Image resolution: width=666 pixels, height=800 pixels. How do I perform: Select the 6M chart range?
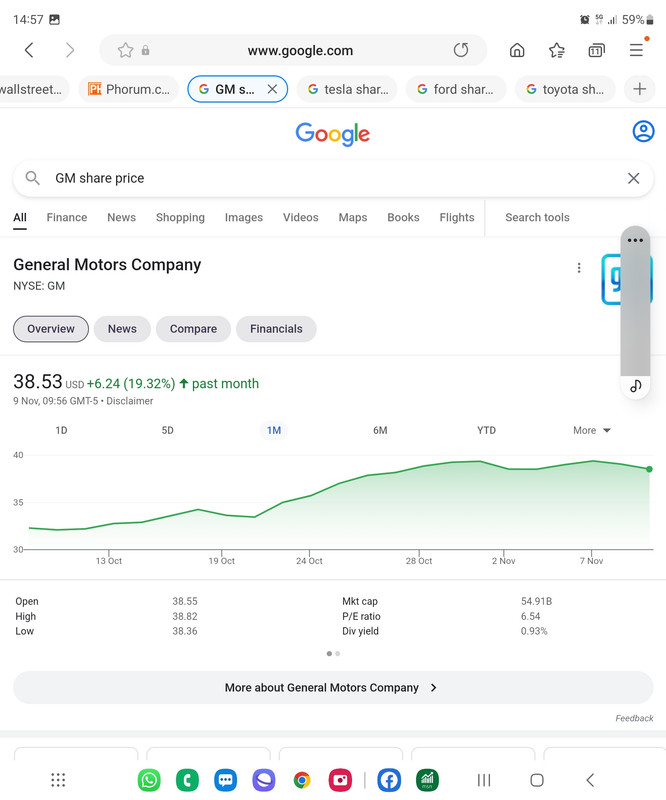click(380, 430)
